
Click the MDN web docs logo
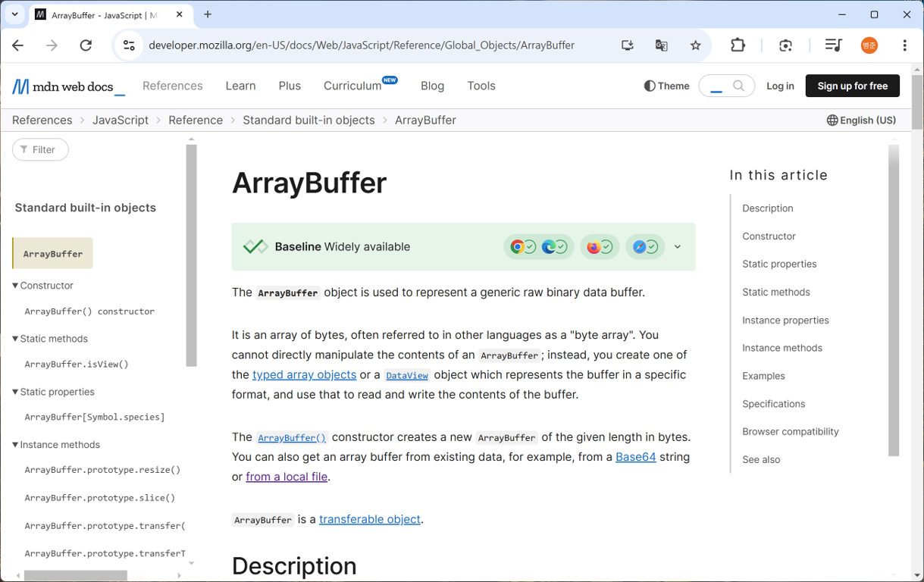(68, 86)
